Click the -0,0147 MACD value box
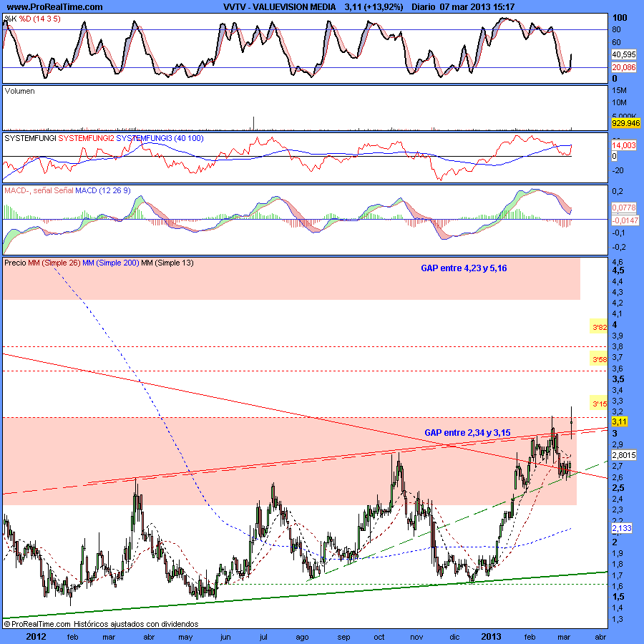The height and width of the screenshot is (644, 644). pos(625,220)
